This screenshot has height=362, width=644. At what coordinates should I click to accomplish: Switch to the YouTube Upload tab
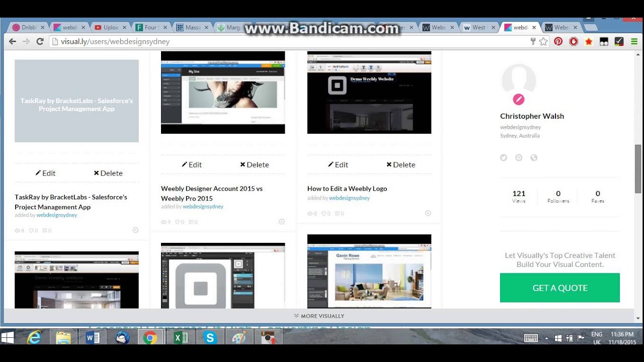(x=110, y=28)
